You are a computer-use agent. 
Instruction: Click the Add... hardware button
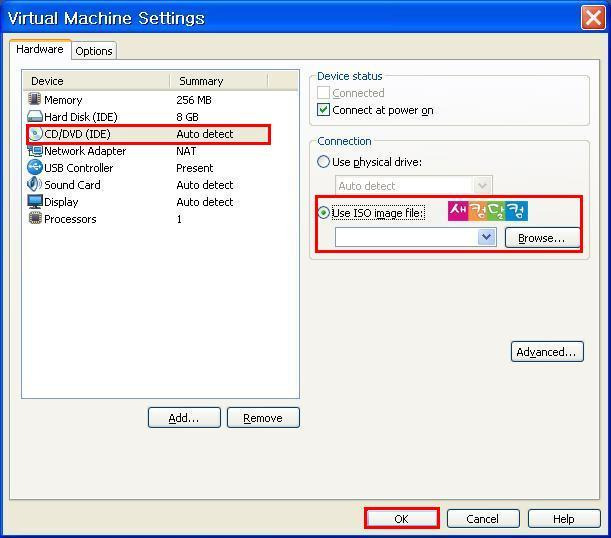pos(184,418)
